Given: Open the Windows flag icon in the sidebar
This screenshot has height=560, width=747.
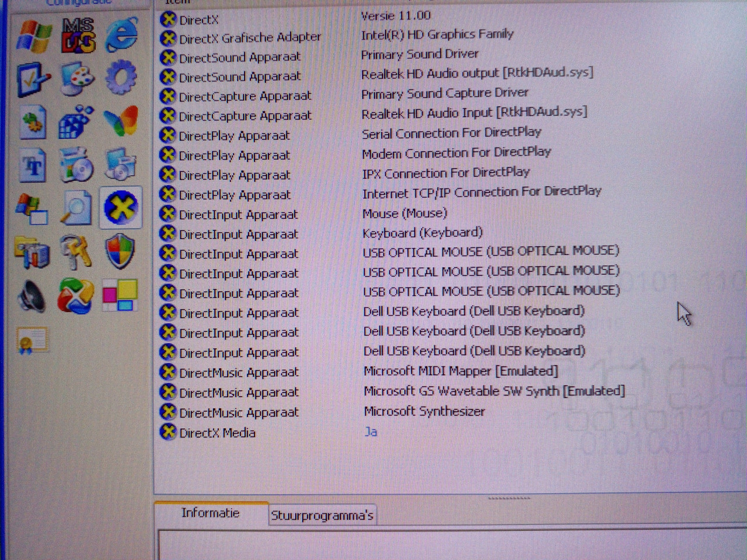Looking at the screenshot, I should coord(34,36).
